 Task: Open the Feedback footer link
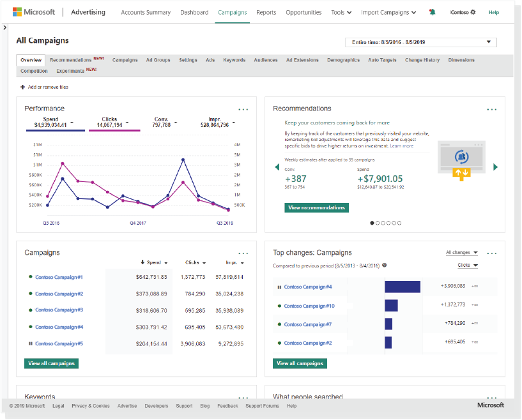point(227,406)
